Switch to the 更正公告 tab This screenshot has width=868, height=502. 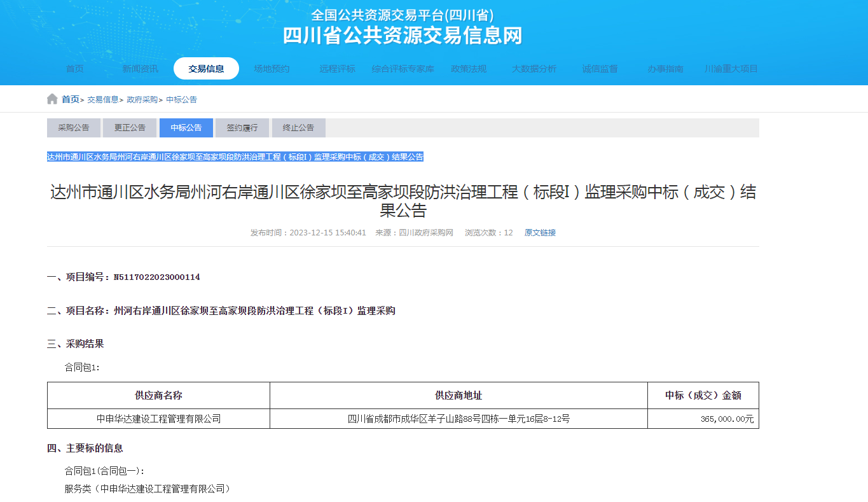point(130,128)
